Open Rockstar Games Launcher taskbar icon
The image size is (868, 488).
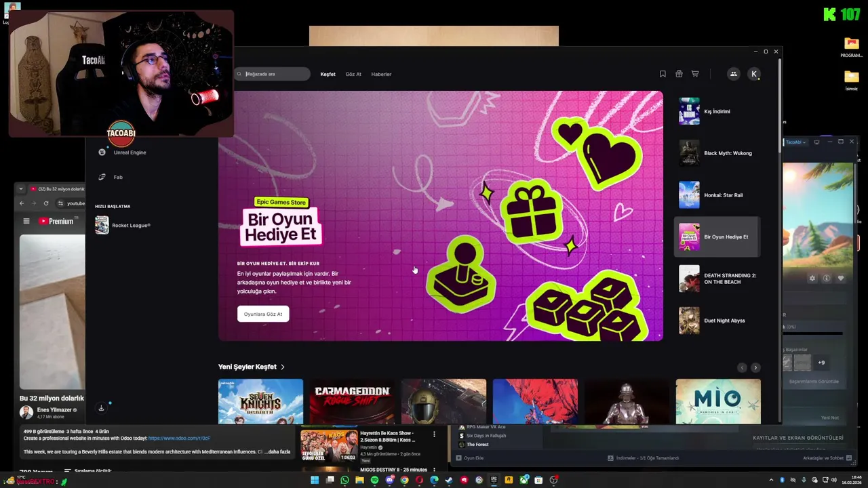point(509,480)
